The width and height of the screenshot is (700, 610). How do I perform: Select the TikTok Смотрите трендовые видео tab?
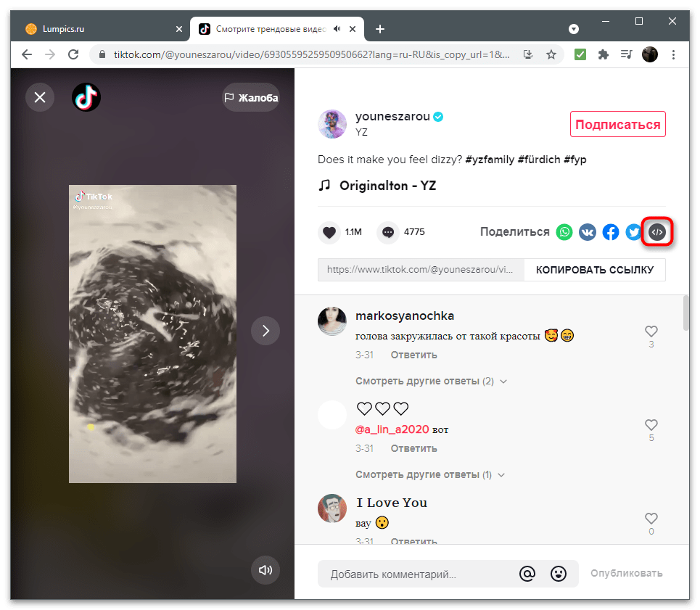(x=271, y=29)
